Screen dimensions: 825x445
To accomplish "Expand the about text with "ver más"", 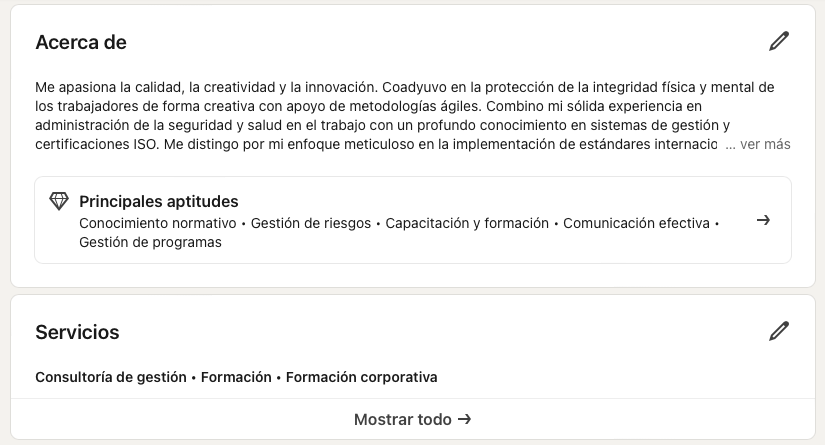I will point(765,144).
